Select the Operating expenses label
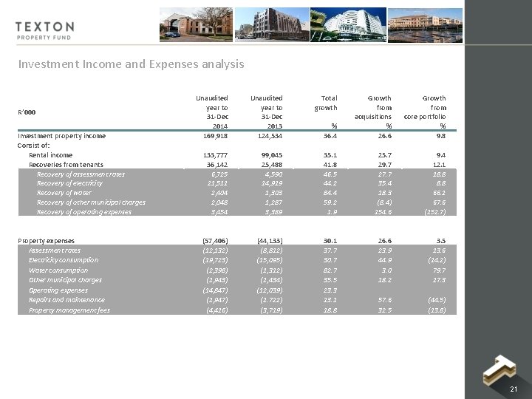The height and width of the screenshot is (399, 532). click(58, 290)
